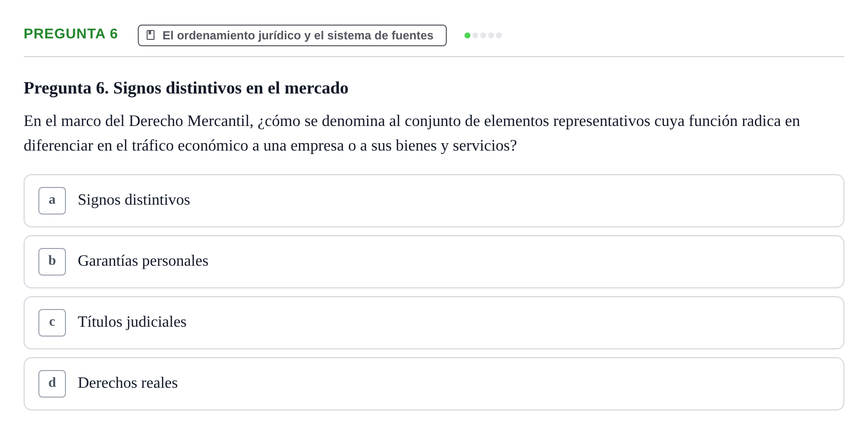Click the green difficulty dots indicator
Image resolution: width=868 pixels, height=434 pixels.
[483, 35]
